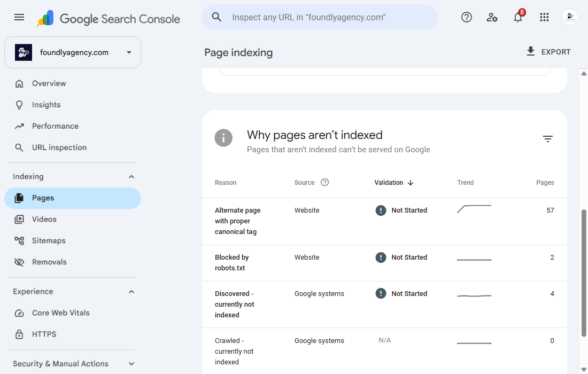Sort by the Validation column arrow
Viewport: 588px width, 374px height.
[x=411, y=183]
